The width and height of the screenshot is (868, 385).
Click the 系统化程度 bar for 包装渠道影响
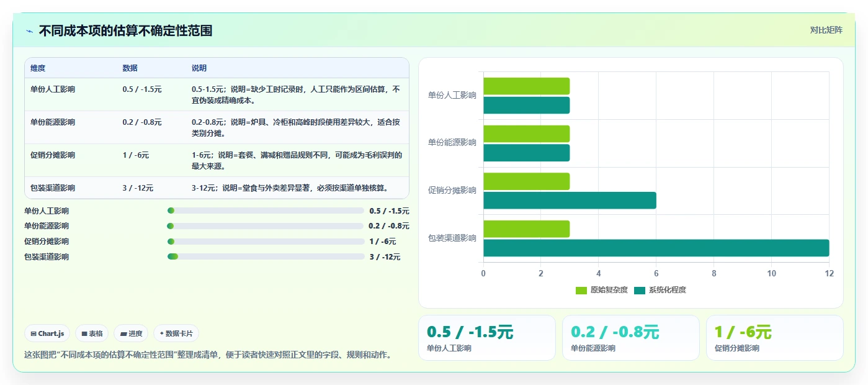click(656, 248)
